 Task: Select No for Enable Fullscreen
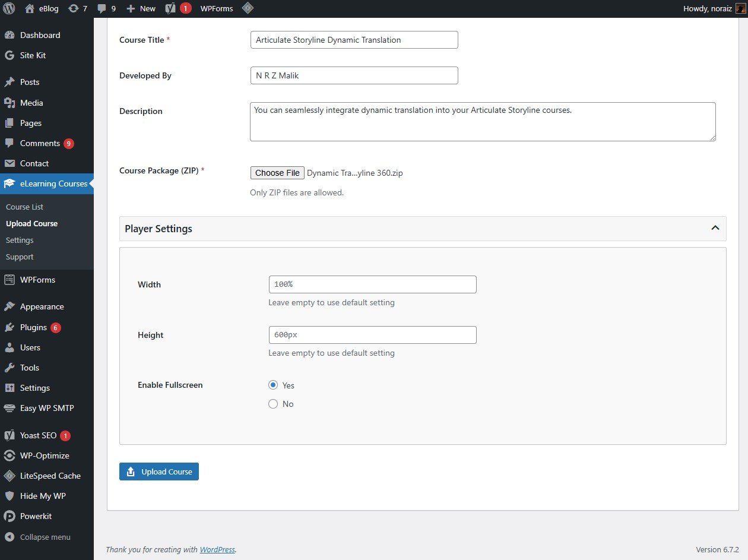[x=273, y=404]
